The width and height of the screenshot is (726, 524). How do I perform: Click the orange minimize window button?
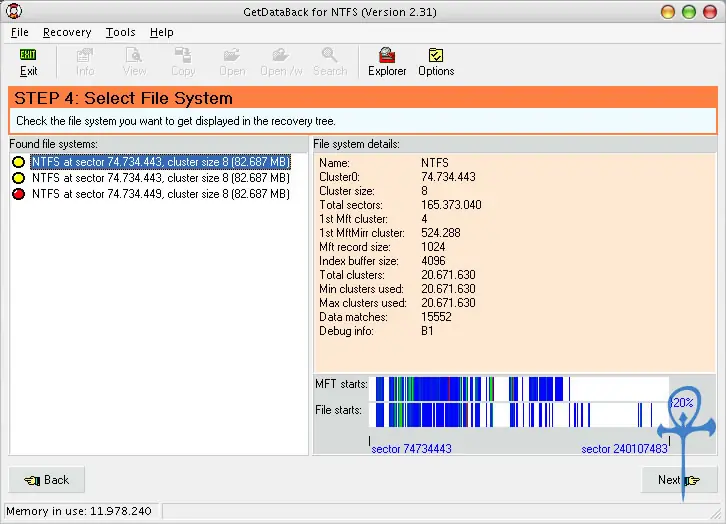(668, 12)
